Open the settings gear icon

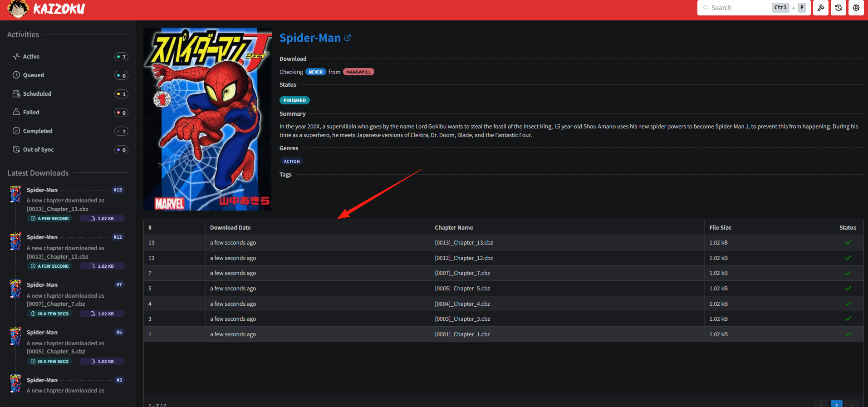[x=856, y=8]
